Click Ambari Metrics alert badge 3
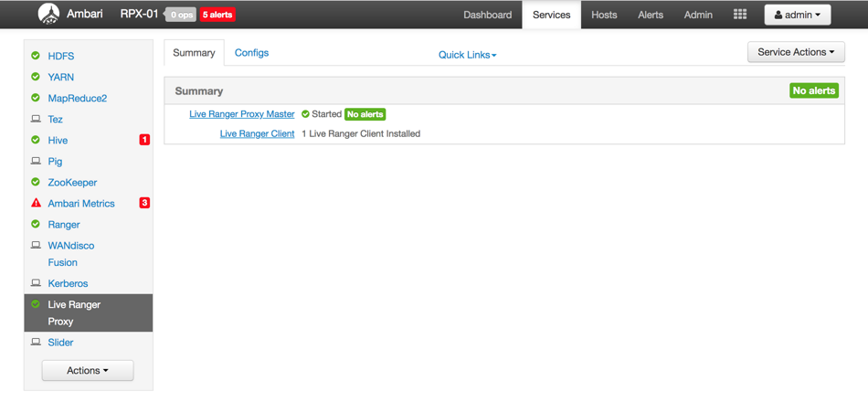 [144, 203]
